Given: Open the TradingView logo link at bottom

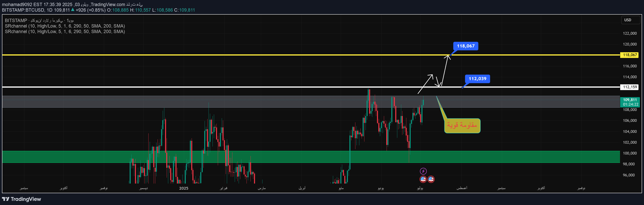Looking at the screenshot, I should [x=21, y=199].
